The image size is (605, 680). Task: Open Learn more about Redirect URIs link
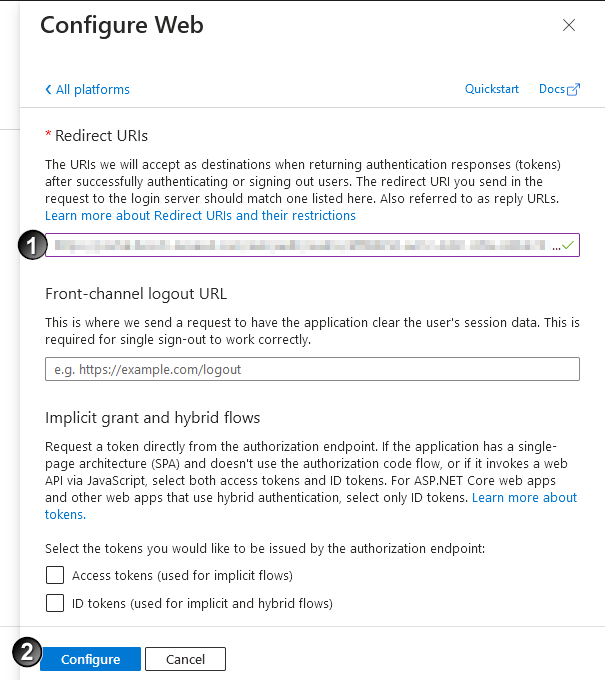pos(200,216)
